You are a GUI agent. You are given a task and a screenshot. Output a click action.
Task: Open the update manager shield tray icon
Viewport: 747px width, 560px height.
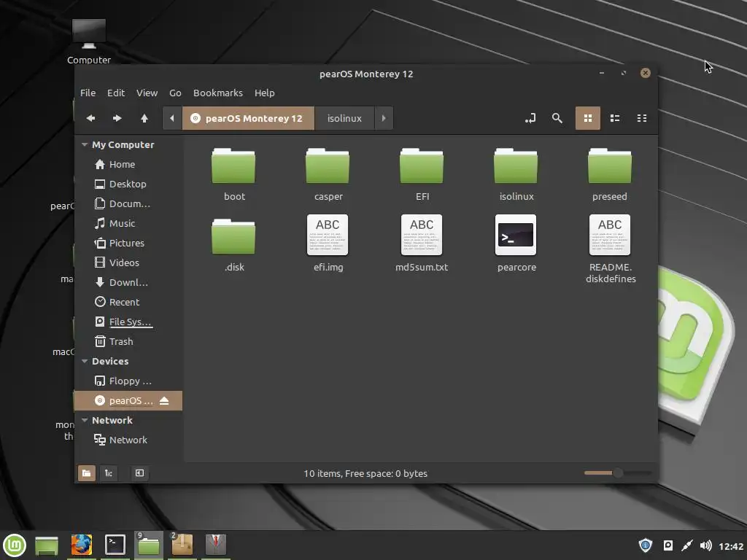point(645,545)
